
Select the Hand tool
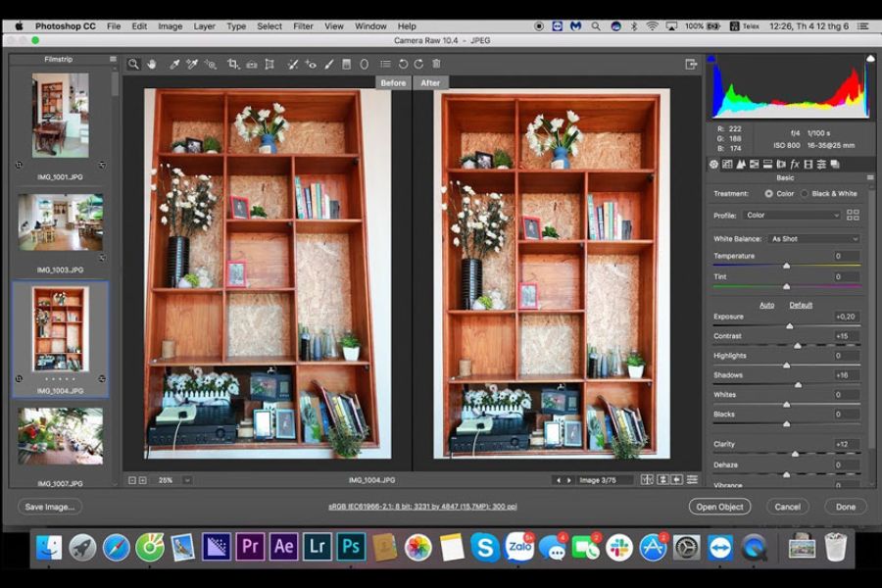tap(152, 64)
